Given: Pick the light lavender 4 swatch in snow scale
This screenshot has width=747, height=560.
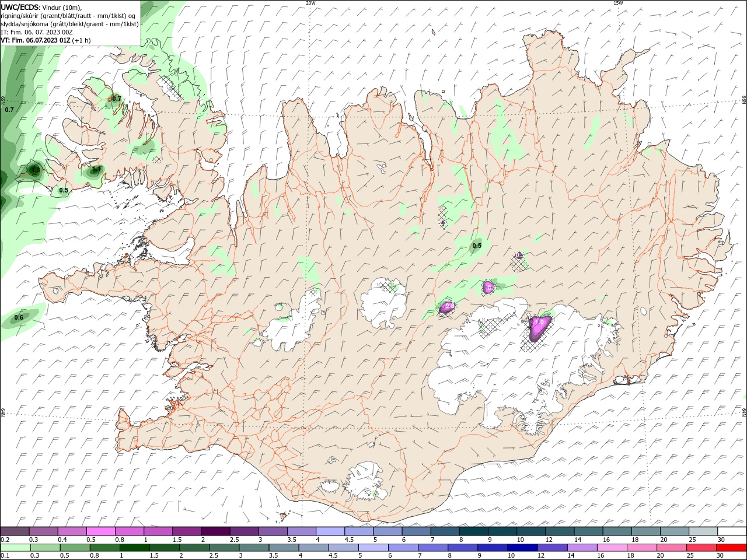Looking at the screenshot, I should point(330,531).
